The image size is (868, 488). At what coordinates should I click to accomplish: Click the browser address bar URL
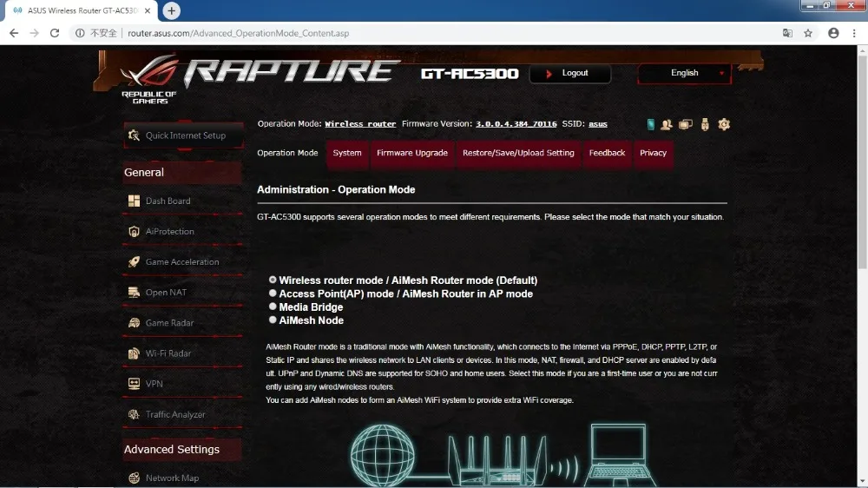(x=238, y=33)
